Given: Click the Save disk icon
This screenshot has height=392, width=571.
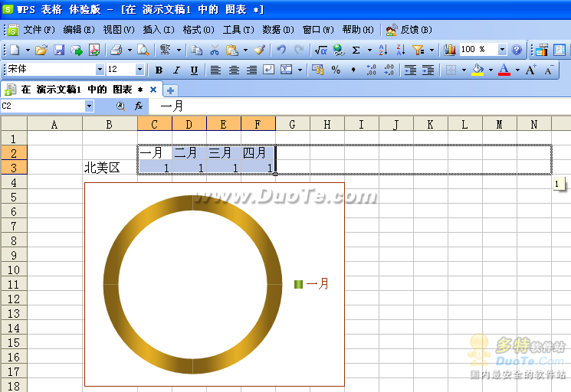Looking at the screenshot, I should point(59,50).
